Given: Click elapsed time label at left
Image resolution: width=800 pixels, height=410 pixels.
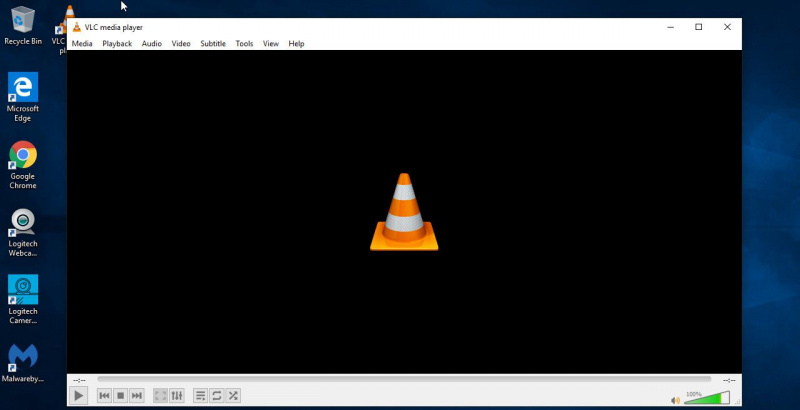Looking at the screenshot, I should tap(79, 380).
